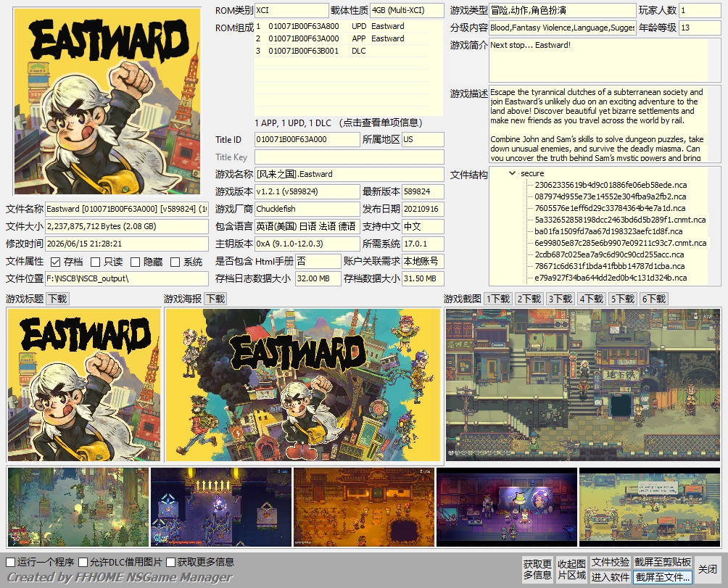Image resolution: width=728 pixels, height=588 pixels.
Task: Select the DLC 010071B00F63B001 row
Action: [342, 51]
